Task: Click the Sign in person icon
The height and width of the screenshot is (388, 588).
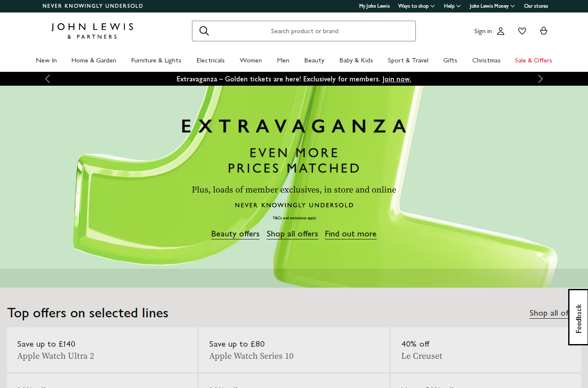Action: point(501,31)
